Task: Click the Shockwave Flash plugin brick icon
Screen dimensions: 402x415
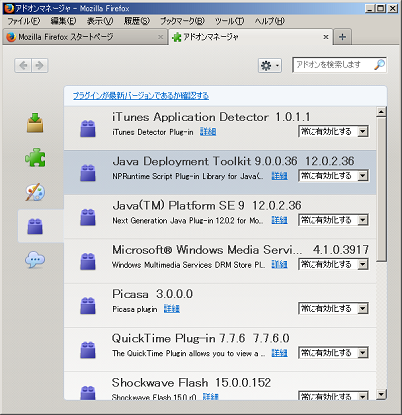Action: click(88, 393)
